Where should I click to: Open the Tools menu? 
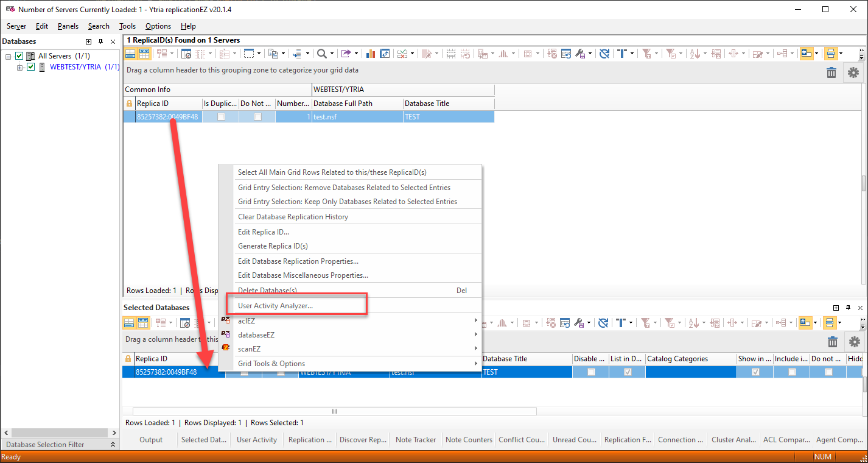127,26
